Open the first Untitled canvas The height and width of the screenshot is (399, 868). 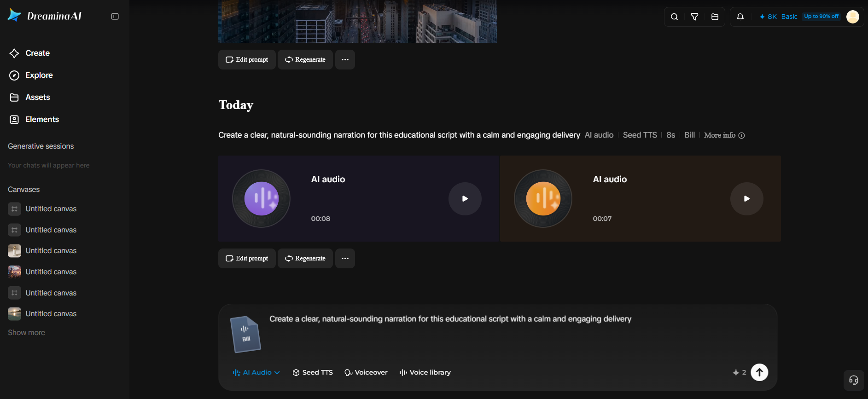[42, 209]
